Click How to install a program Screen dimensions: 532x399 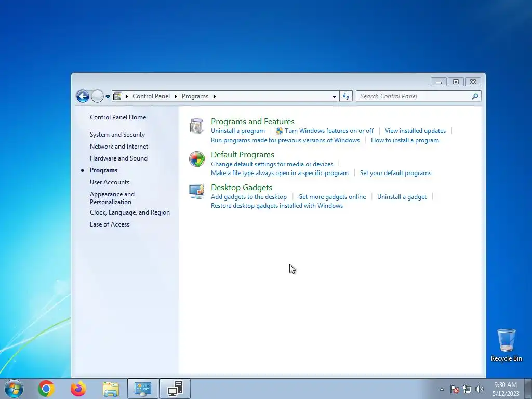[x=405, y=140]
